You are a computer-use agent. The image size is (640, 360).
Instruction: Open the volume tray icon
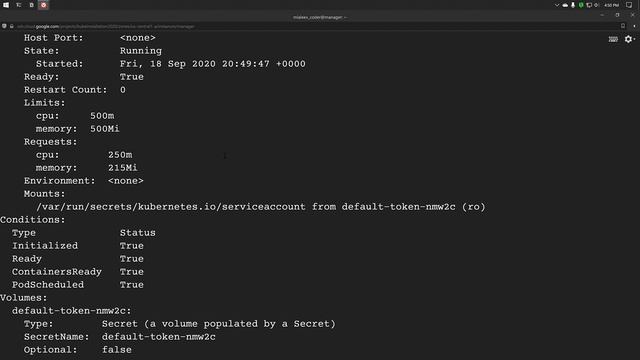(596, 5)
